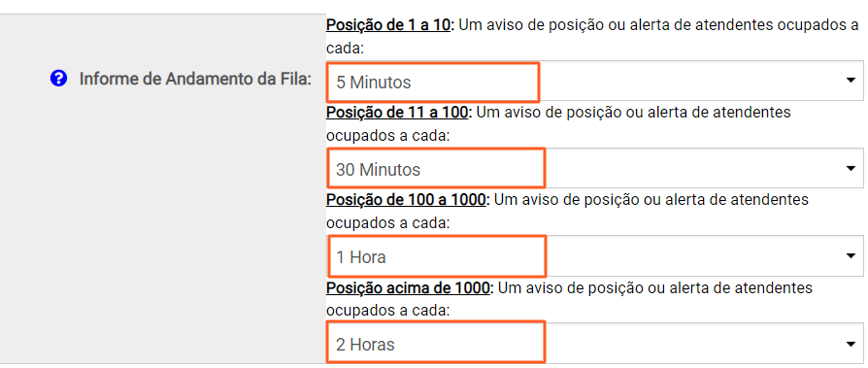Open the 5 Minutos dropdown arrow
The image size is (868, 368).
[x=851, y=81]
